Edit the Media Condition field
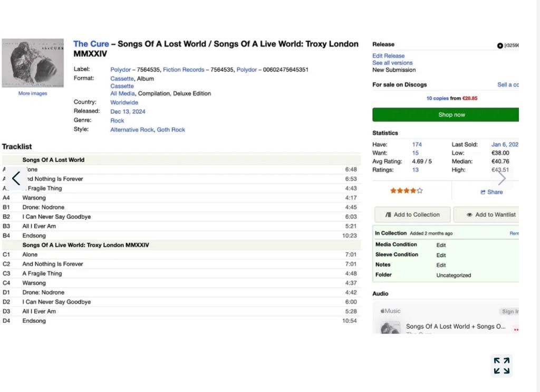This screenshot has height=392, width=540. coord(441,245)
